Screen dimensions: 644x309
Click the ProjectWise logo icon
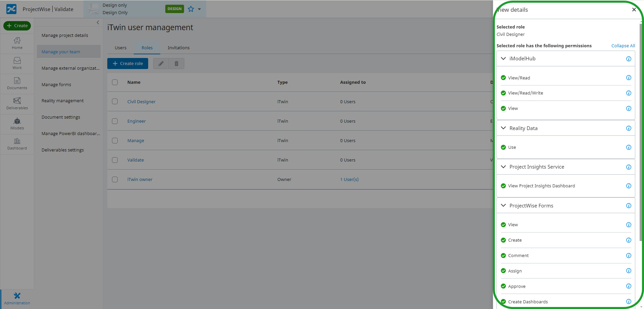point(11,9)
